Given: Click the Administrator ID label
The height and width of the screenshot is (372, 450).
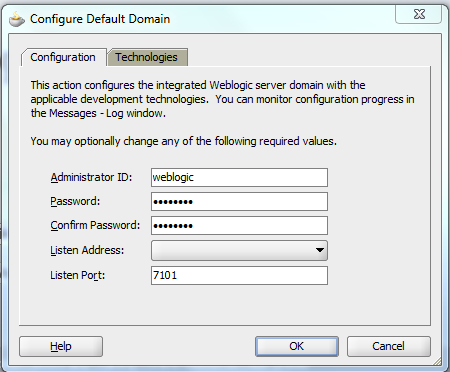Looking at the screenshot, I should tap(91, 177).
